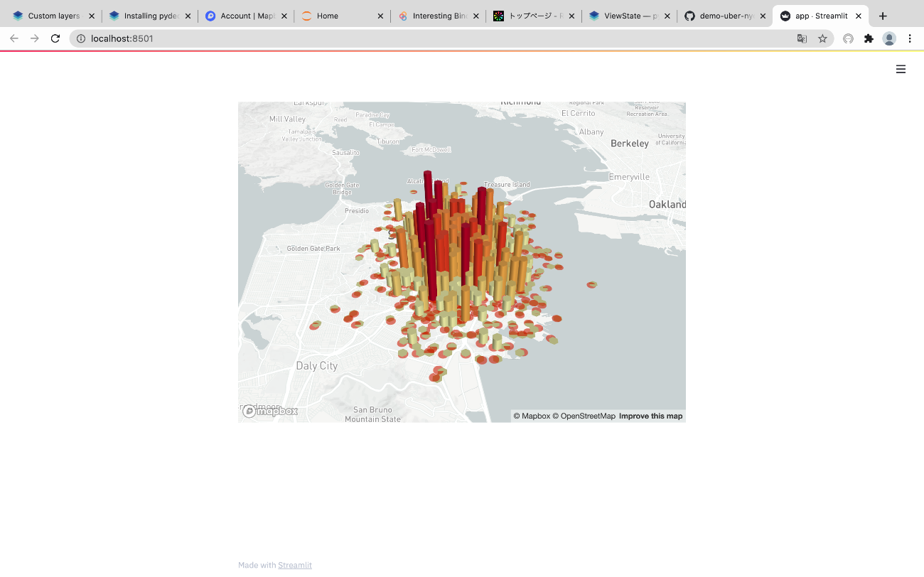Click the Mill Valley label on map
The height and width of the screenshot is (577, 924).
pos(287,119)
